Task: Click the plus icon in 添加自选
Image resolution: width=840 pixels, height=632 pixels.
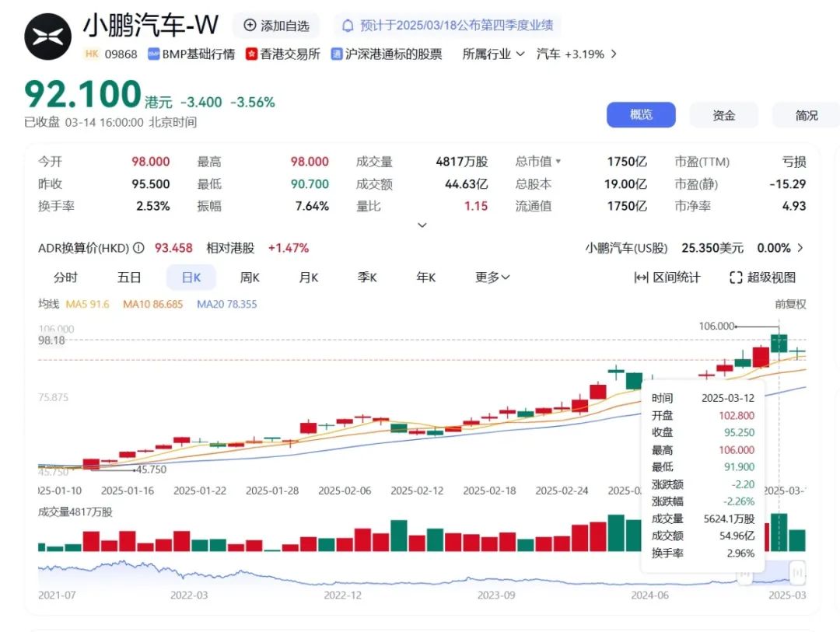Action: (x=250, y=25)
